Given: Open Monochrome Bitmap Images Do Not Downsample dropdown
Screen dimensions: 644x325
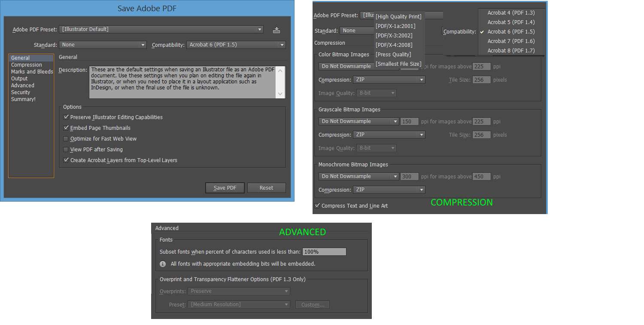Looking at the screenshot, I should pyautogui.click(x=359, y=176).
